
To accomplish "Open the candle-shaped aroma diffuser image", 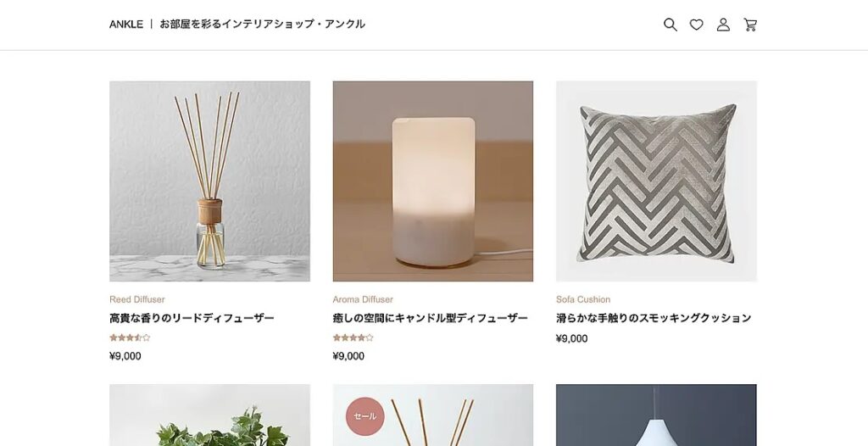I will pos(433,181).
